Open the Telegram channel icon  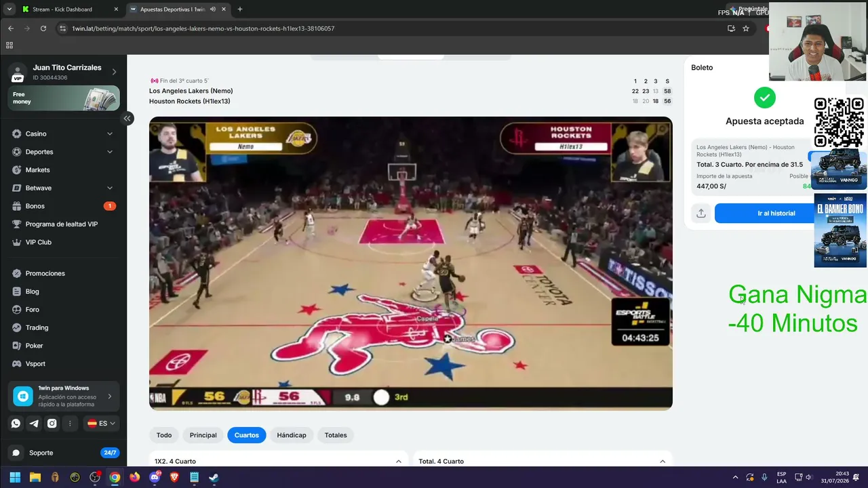coord(34,424)
